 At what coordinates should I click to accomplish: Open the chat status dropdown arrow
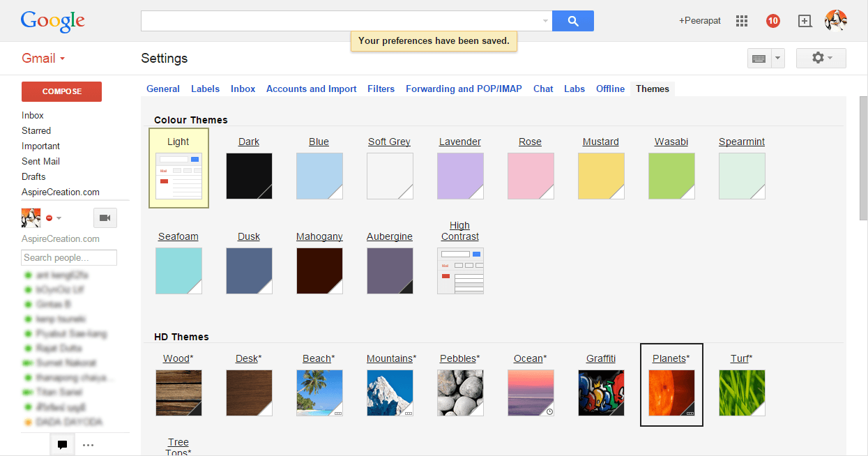pyautogui.click(x=59, y=218)
